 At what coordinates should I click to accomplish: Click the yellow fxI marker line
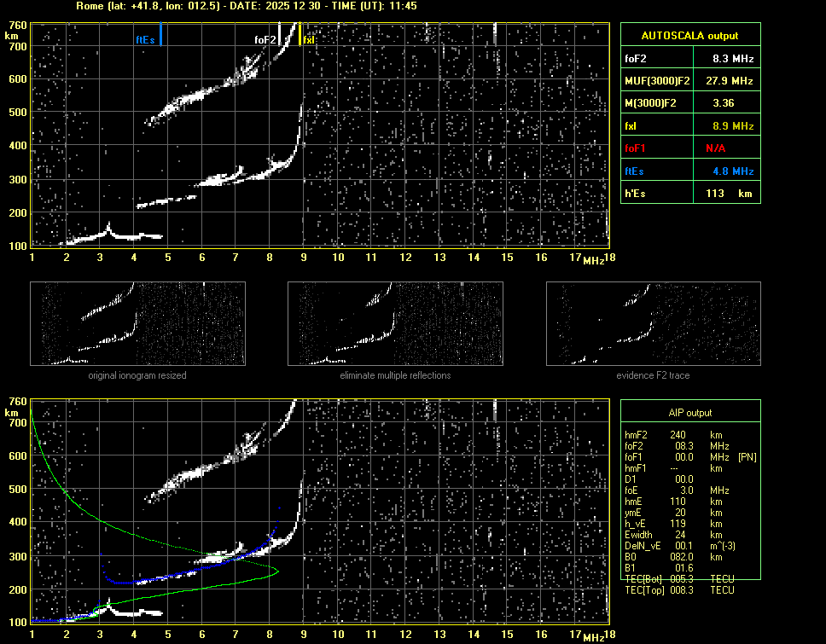(x=300, y=34)
